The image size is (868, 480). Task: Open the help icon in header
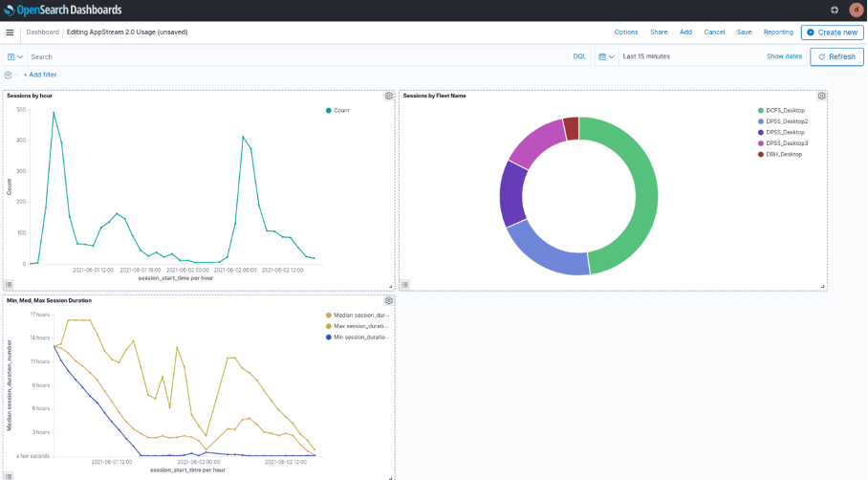click(835, 10)
